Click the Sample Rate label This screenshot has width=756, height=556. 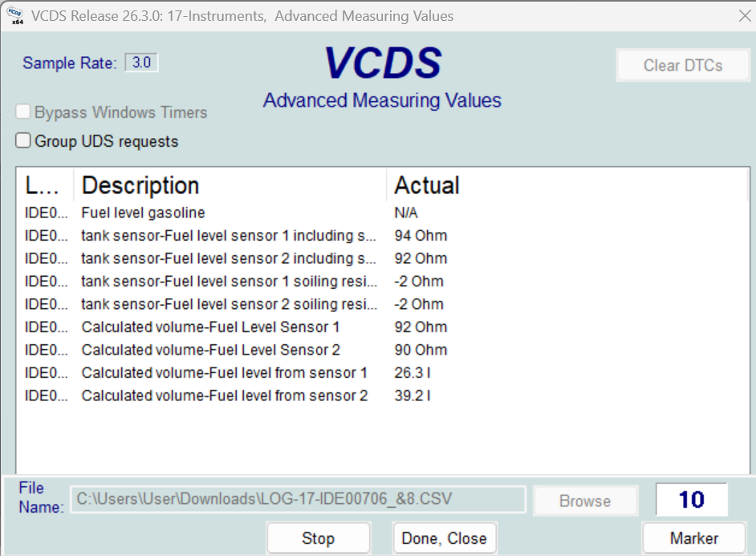click(x=70, y=63)
